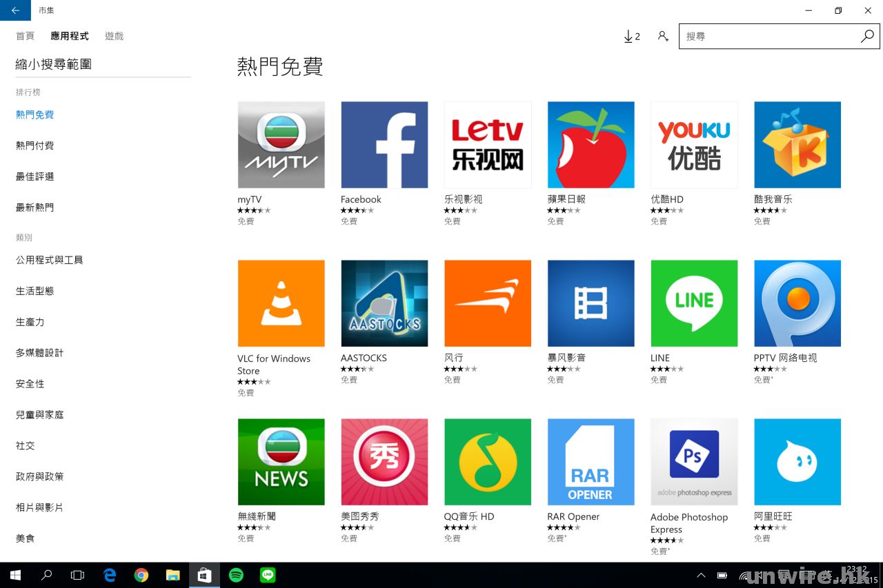Select 熱門付費 in the chart list
Screen dimensions: 883x588
[x=34, y=145]
